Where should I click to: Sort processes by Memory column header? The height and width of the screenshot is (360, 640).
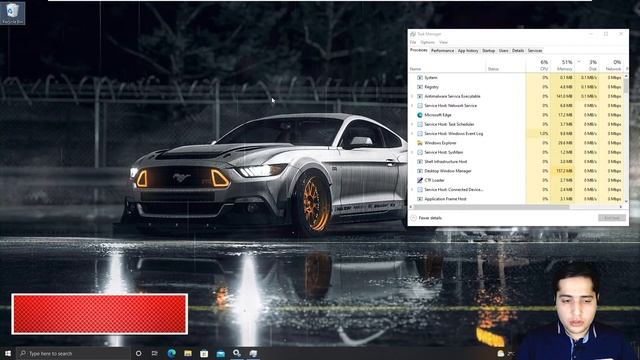point(563,65)
